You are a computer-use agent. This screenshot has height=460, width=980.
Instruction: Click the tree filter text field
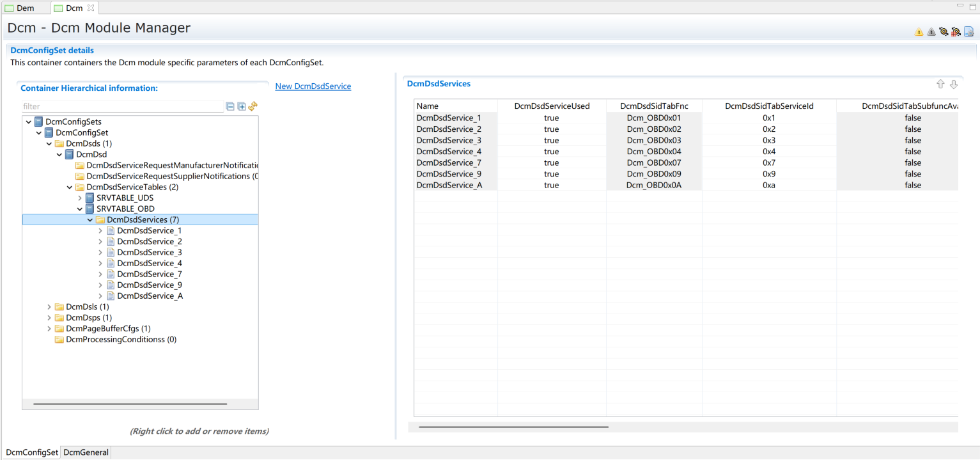tap(121, 107)
